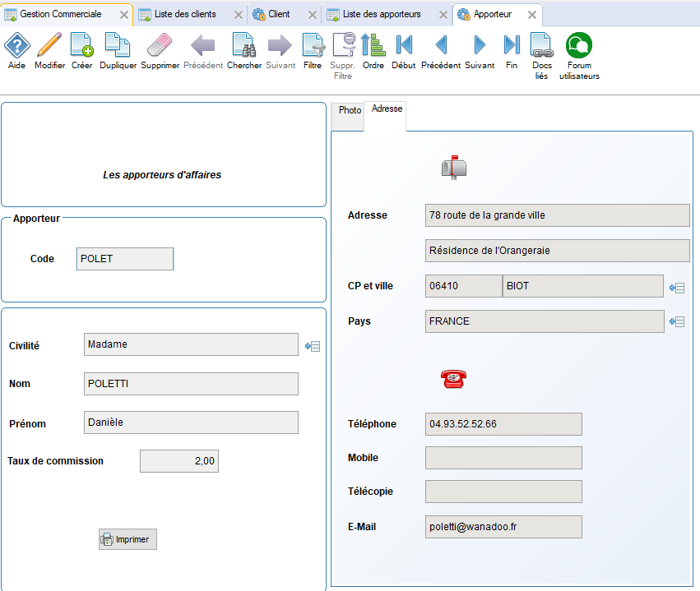700x591 pixels.
Task: Create a new record with Créer
Action: [x=82, y=45]
